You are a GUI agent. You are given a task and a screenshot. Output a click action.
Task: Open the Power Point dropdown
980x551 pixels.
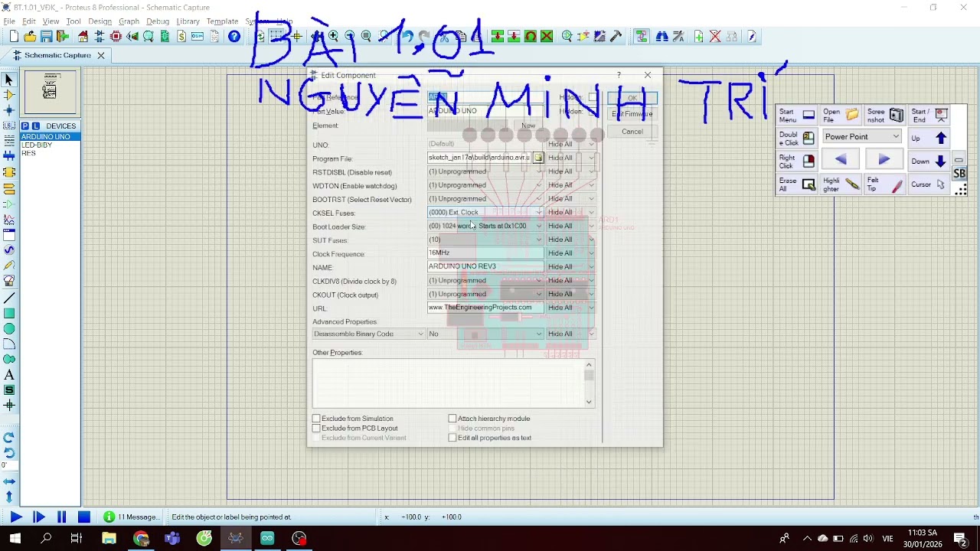(x=862, y=137)
